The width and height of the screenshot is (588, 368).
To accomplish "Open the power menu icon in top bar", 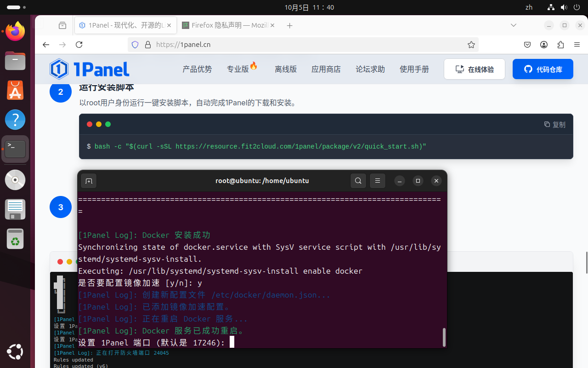I will pyautogui.click(x=577, y=7).
